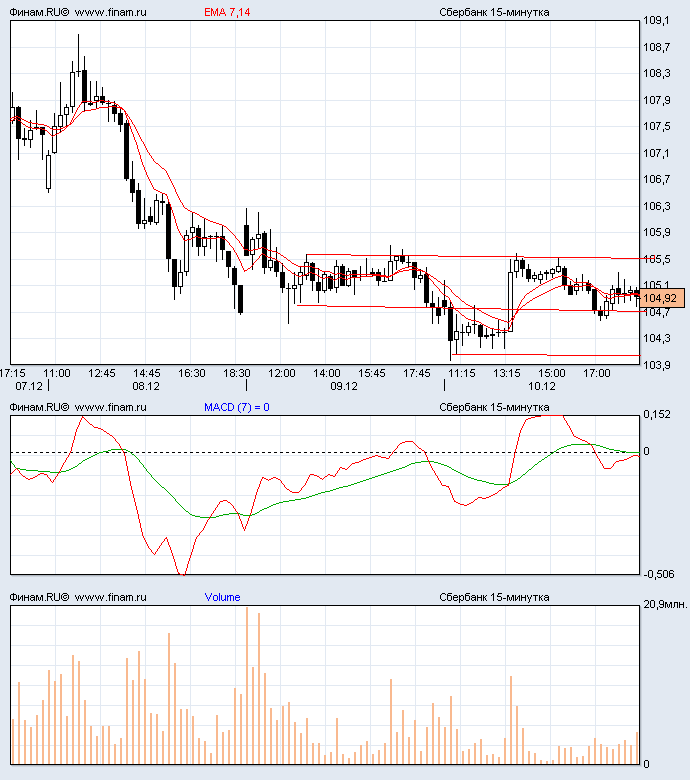Click the 17:45 time axis label
This screenshot has width=690, height=780.
click(x=417, y=373)
